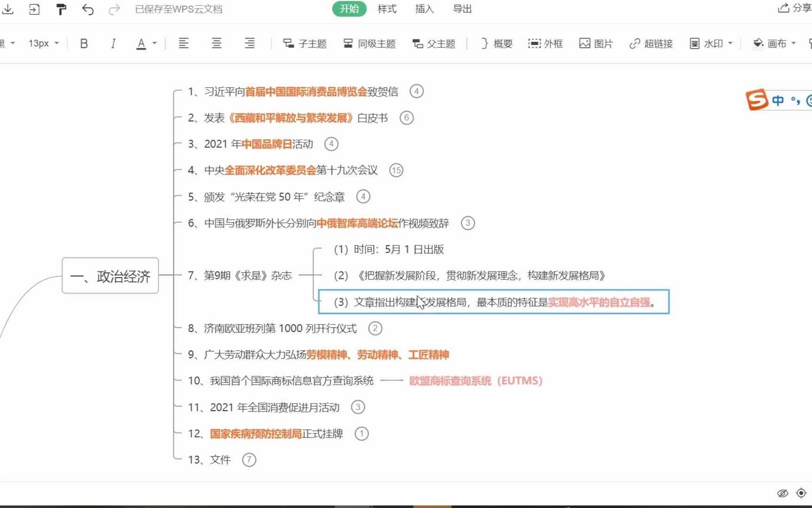Toggle Sogou Chinese/English mode (中)
This screenshot has height=508, width=812.
pyautogui.click(x=778, y=101)
